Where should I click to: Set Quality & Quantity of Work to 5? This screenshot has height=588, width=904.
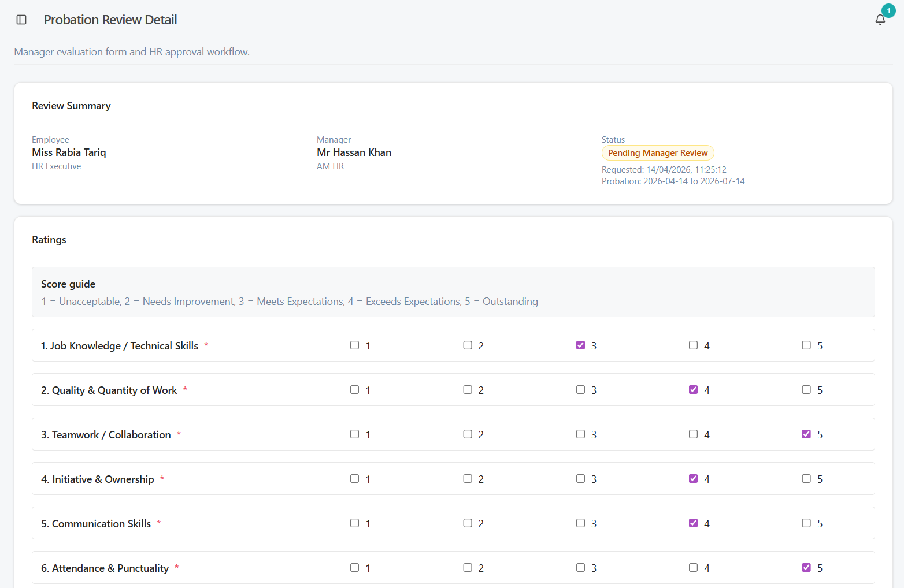click(x=806, y=390)
